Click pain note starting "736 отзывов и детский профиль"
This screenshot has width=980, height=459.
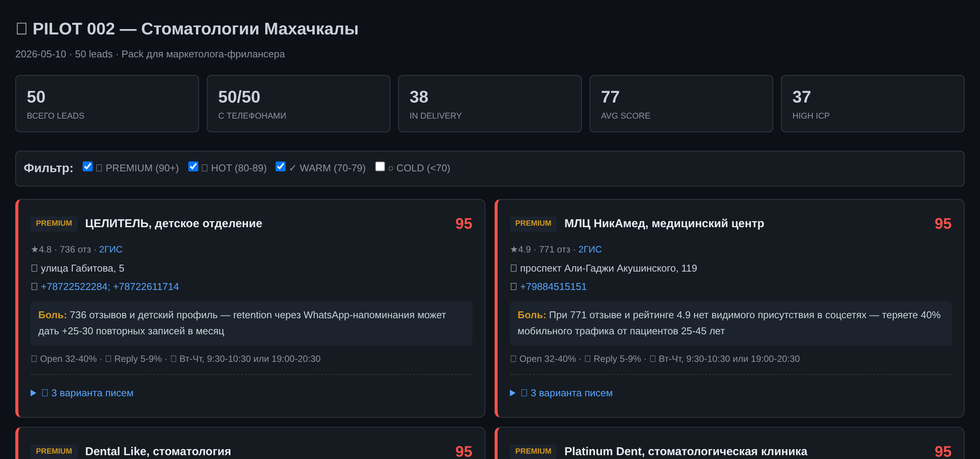tap(252, 323)
